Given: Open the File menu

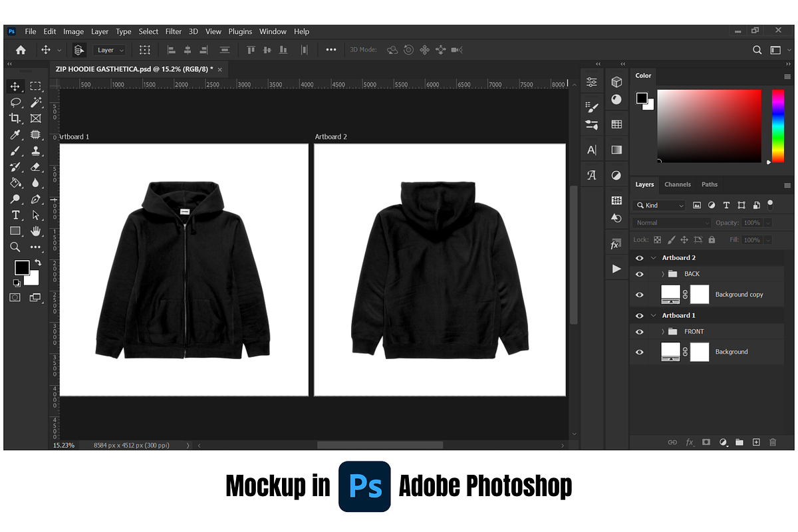Looking at the screenshot, I should (31, 31).
